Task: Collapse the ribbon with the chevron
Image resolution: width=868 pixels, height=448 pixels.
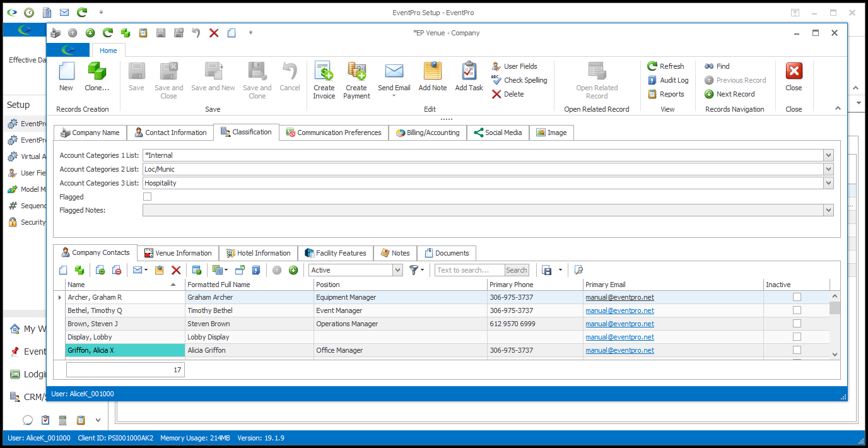Action: click(838, 108)
